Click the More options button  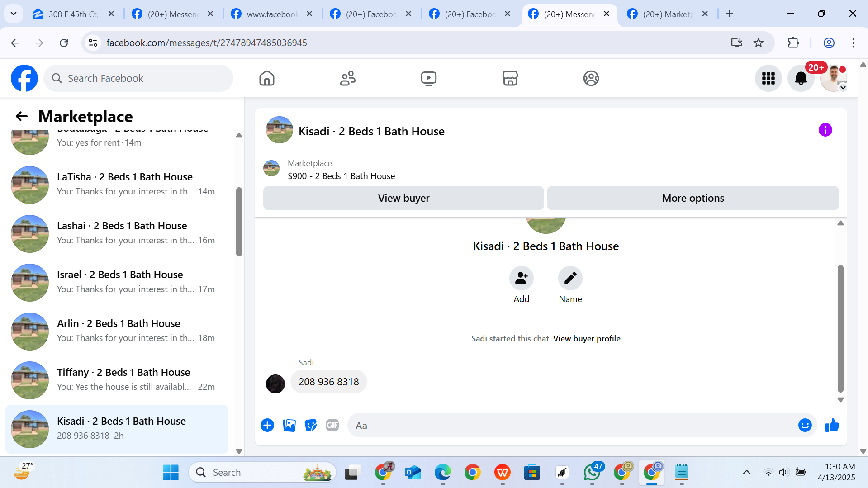click(x=693, y=198)
